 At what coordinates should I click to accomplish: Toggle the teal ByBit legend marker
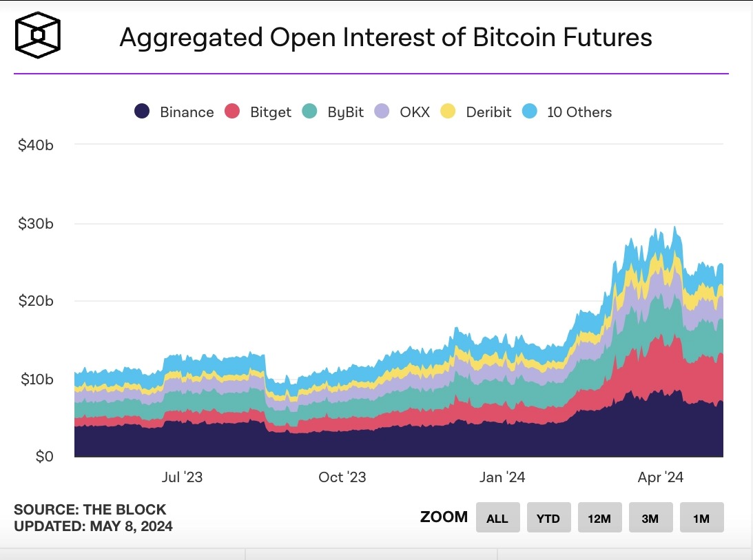tap(310, 111)
